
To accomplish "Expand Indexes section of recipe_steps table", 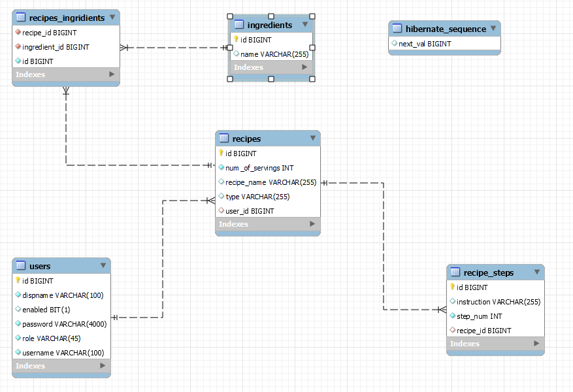I will click(x=536, y=344).
